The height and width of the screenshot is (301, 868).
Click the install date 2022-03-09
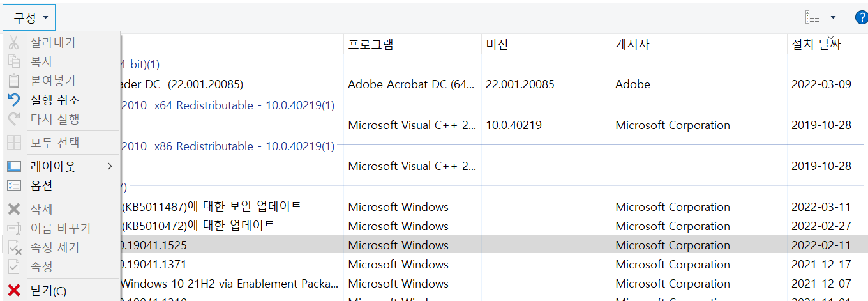click(x=821, y=84)
